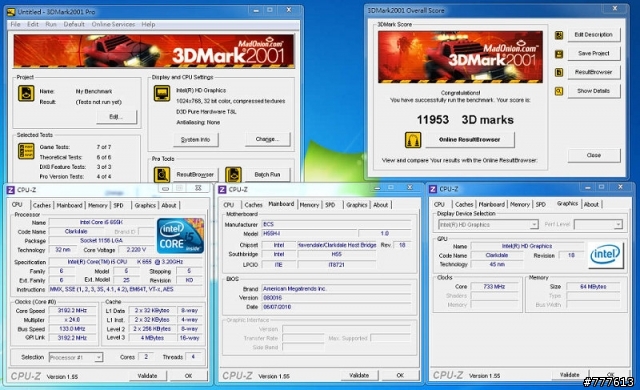Click the Edit Description button
This screenshot has width=640, height=390.
593,35
